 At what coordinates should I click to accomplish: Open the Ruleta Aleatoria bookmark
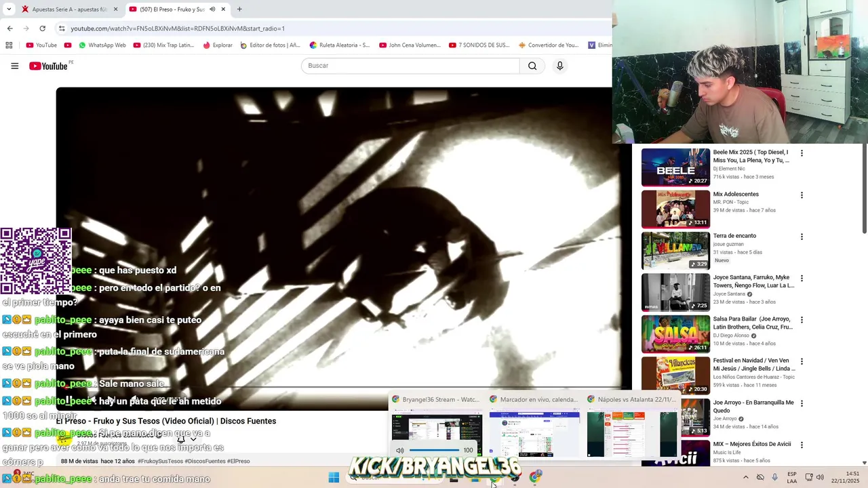click(x=340, y=45)
